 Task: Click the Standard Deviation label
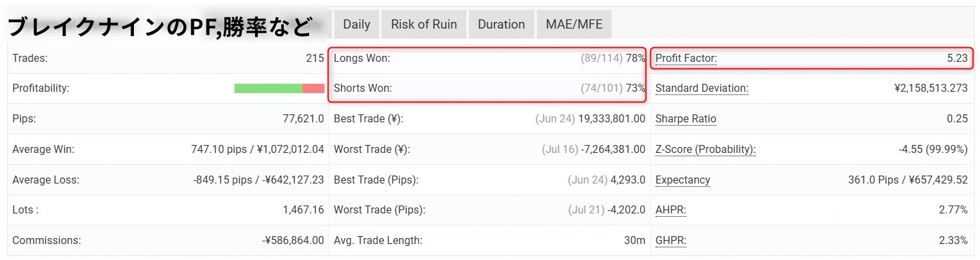click(x=702, y=88)
